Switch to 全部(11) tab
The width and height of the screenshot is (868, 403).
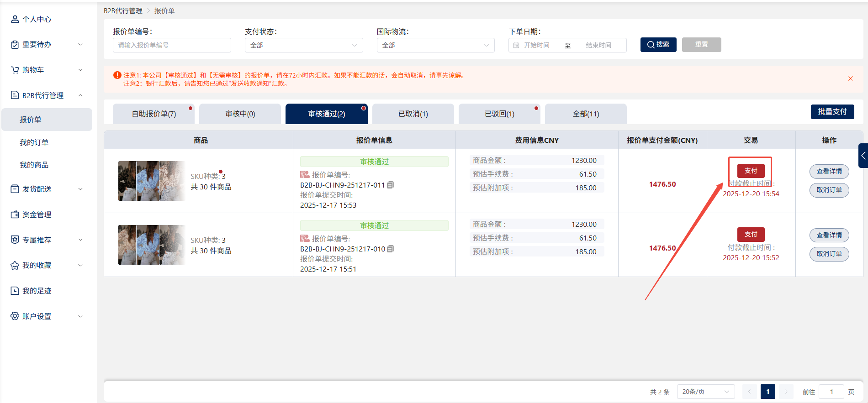586,114
